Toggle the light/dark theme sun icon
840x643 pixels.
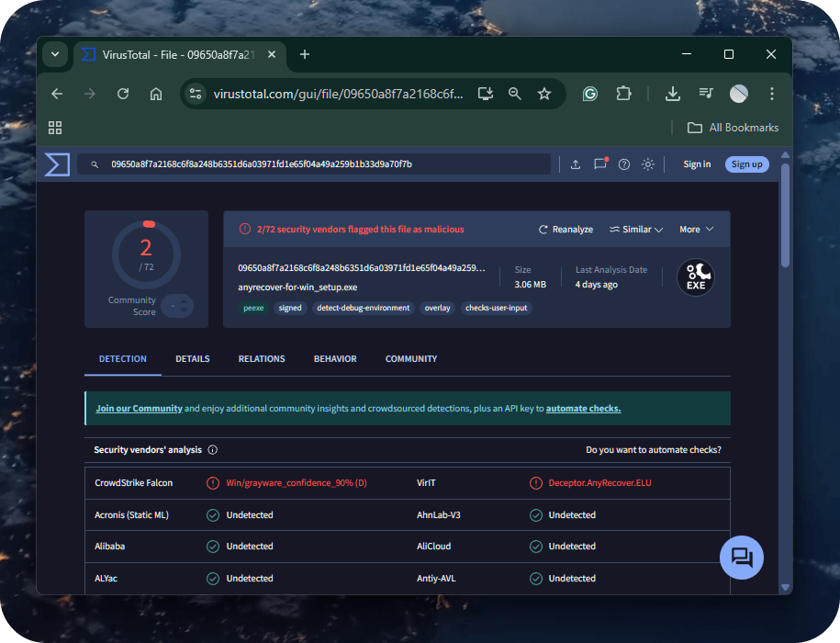(648, 164)
